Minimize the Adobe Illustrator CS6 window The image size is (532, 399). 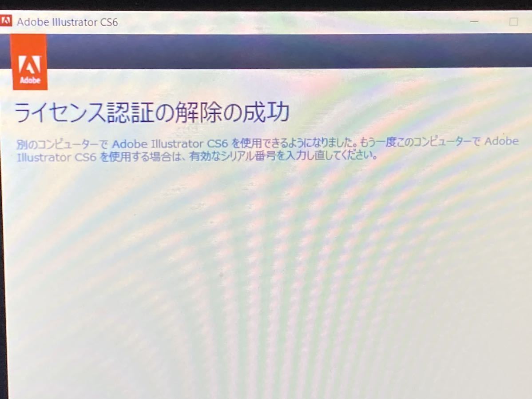(474, 21)
